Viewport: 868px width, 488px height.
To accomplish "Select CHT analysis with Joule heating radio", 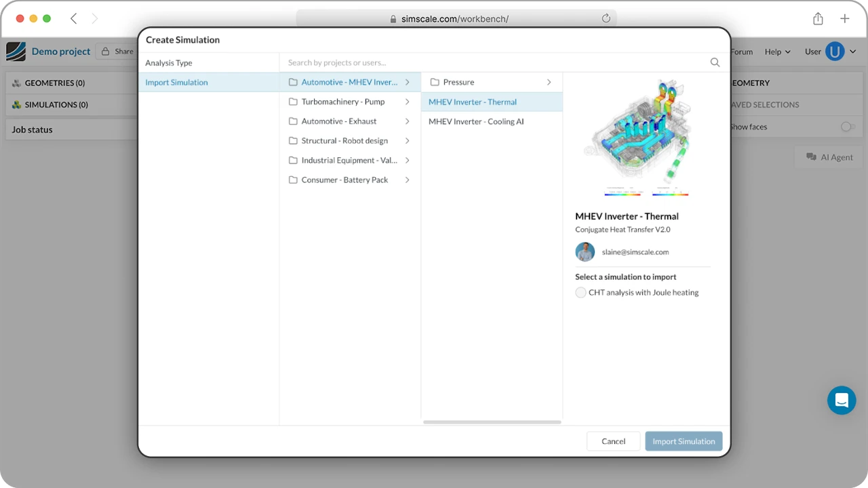I will [580, 293].
